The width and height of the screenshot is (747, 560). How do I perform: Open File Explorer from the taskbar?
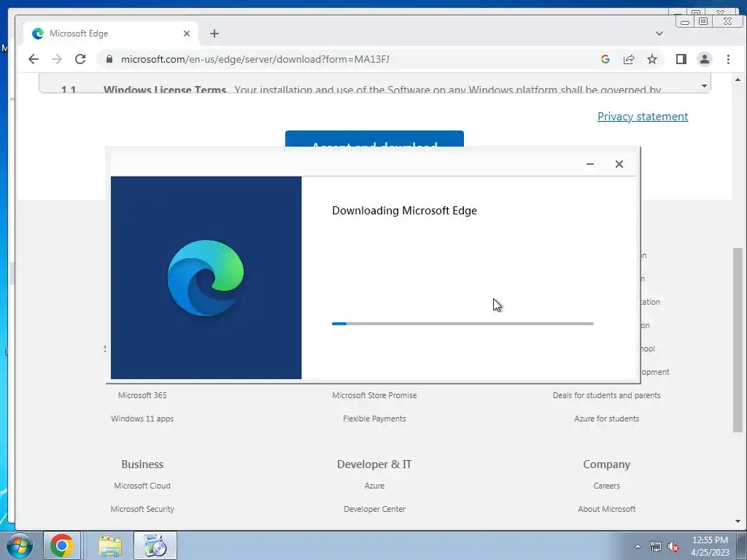[110, 545]
